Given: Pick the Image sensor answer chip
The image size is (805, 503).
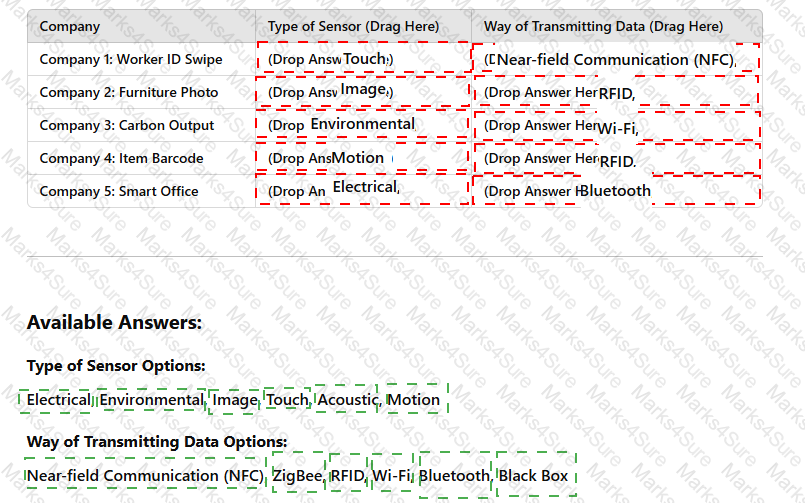Looking at the screenshot, I should click(x=235, y=399).
